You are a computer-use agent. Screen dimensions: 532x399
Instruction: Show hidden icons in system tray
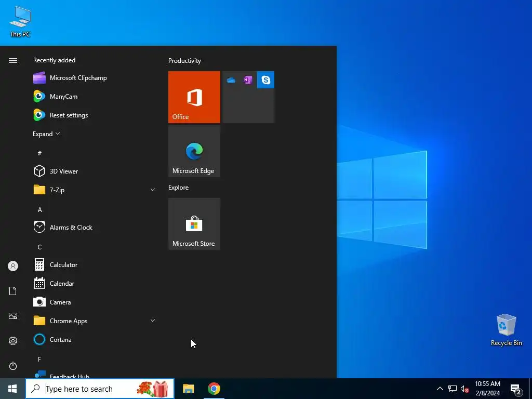click(x=440, y=389)
